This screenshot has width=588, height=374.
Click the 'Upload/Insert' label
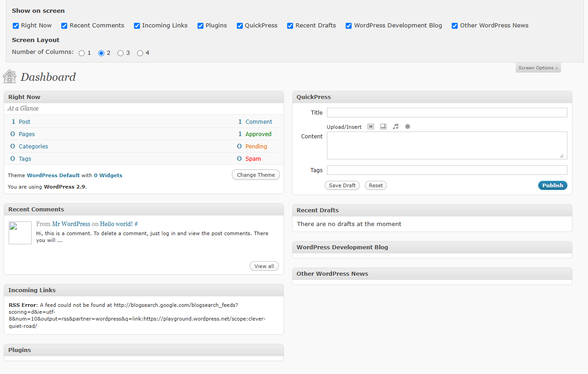click(x=344, y=127)
